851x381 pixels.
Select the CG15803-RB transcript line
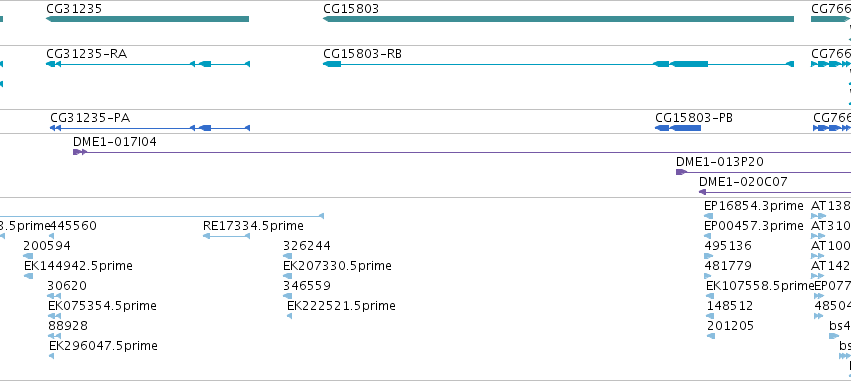(x=558, y=64)
